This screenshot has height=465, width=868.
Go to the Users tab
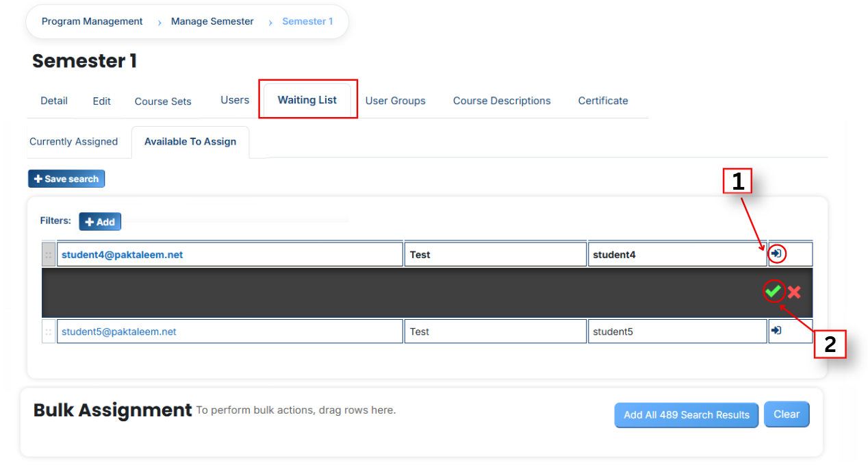[x=235, y=100]
